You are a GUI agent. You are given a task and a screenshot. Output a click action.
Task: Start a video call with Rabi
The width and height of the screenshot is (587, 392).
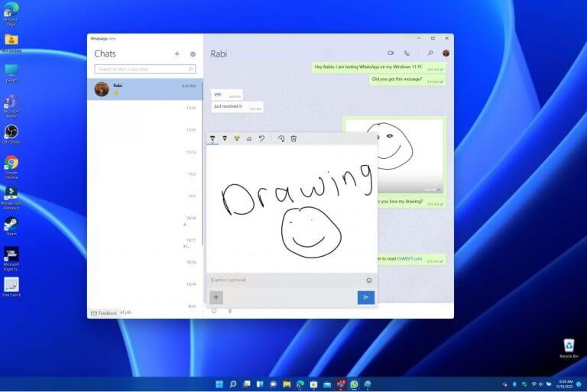point(391,53)
